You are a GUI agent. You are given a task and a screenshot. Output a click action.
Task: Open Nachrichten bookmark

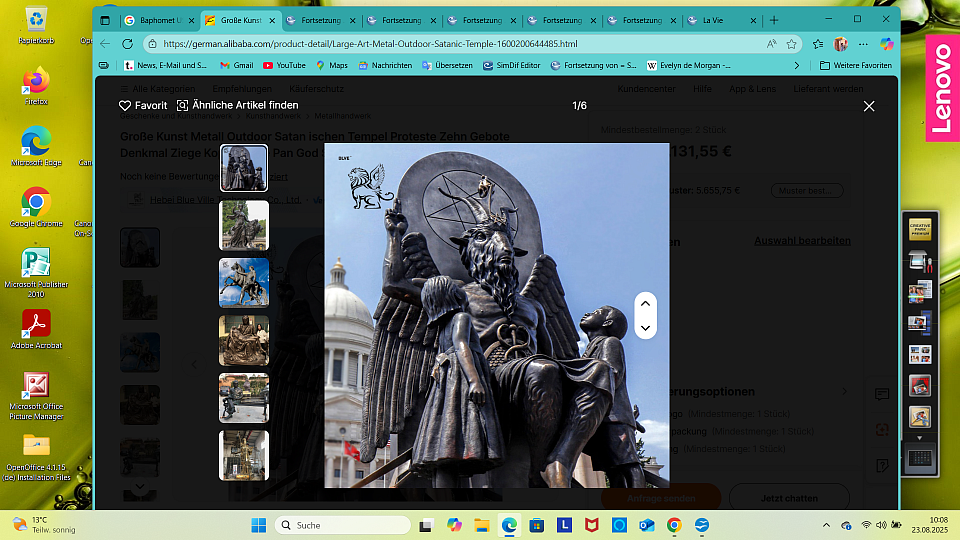[x=385, y=66]
